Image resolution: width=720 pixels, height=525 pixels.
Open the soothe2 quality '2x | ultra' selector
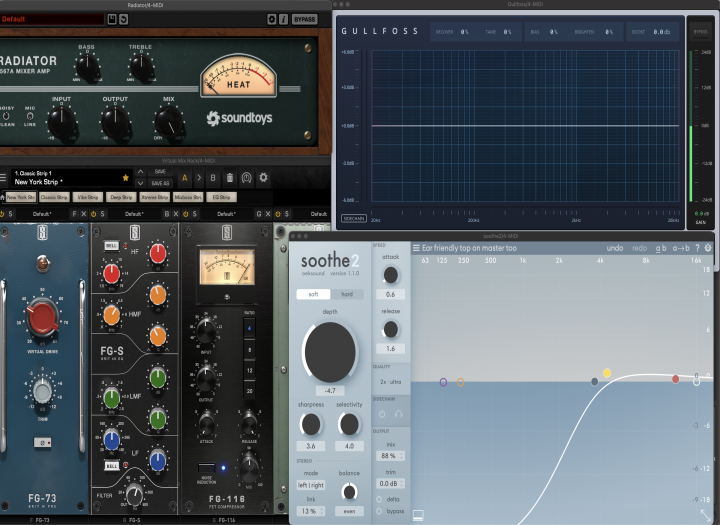pyautogui.click(x=391, y=382)
